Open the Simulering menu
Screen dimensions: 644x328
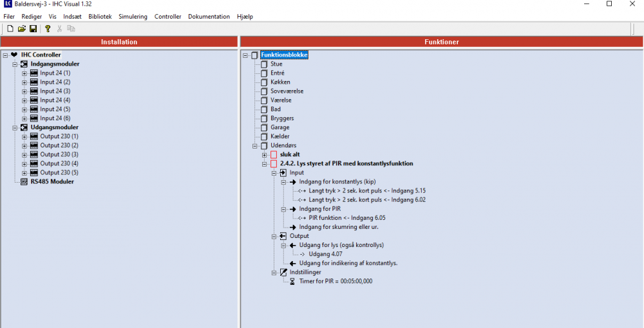(x=133, y=16)
